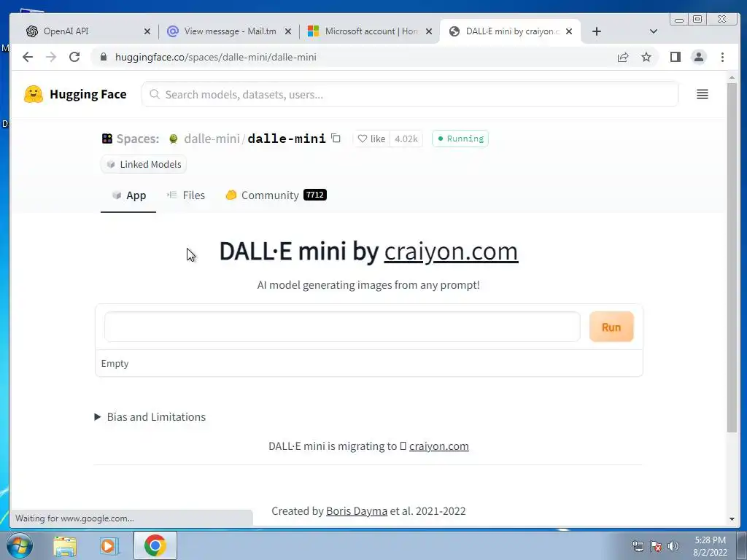Viewport: 747px width, 560px height.
Task: Click the prompt text input field
Action: (342, 327)
